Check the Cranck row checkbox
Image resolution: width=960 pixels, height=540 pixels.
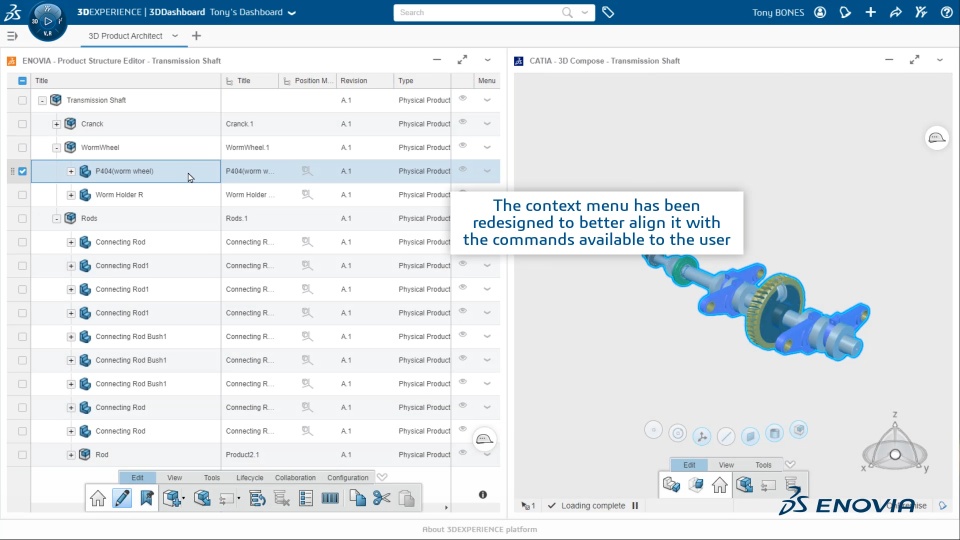(23, 124)
